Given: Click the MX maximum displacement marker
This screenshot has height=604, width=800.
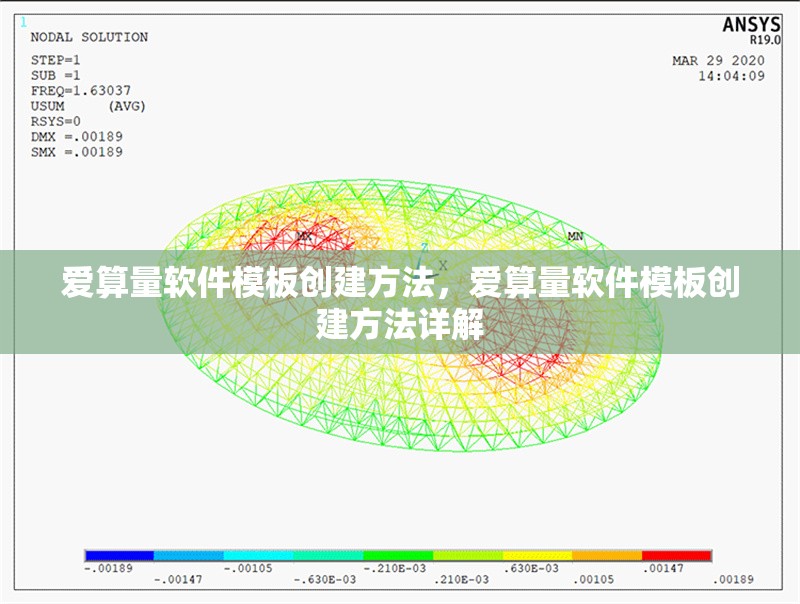Looking at the screenshot, I should coord(304,236).
